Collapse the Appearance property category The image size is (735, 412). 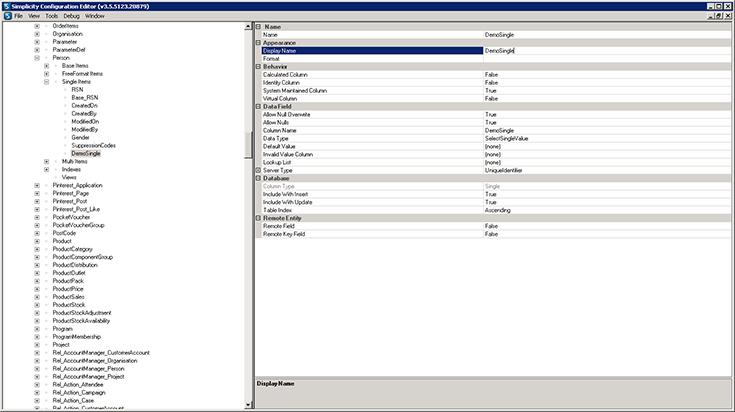click(x=258, y=43)
